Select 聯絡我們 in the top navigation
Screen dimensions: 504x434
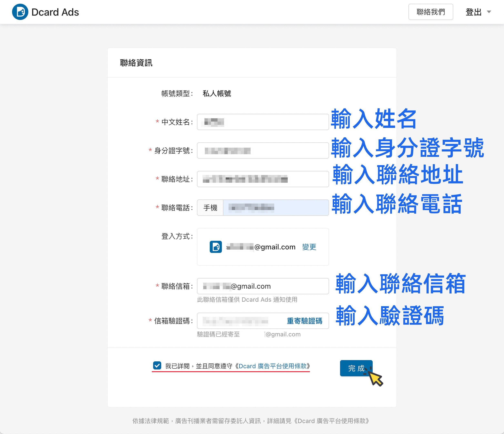click(x=431, y=12)
